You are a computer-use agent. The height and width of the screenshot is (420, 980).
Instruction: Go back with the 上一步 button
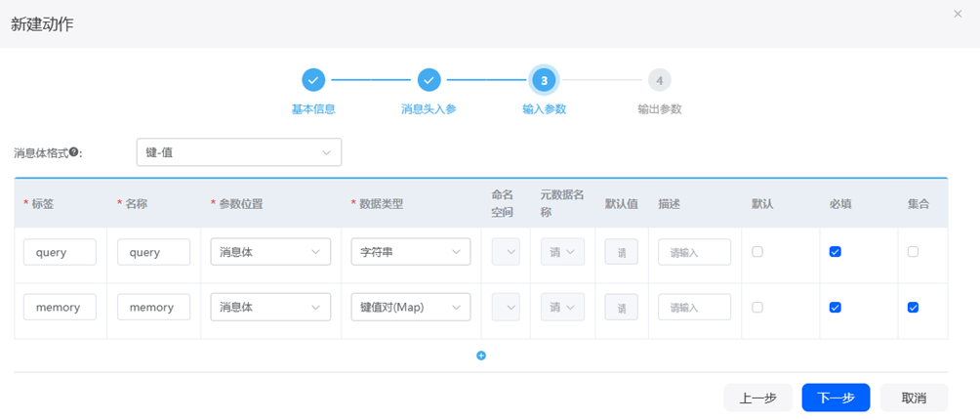coord(757,398)
